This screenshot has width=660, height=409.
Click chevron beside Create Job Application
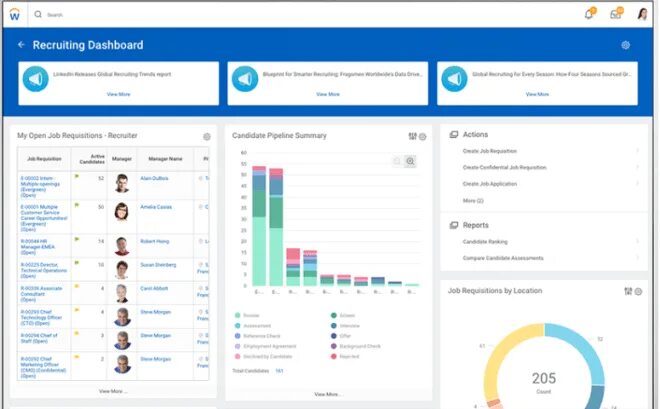(x=638, y=183)
